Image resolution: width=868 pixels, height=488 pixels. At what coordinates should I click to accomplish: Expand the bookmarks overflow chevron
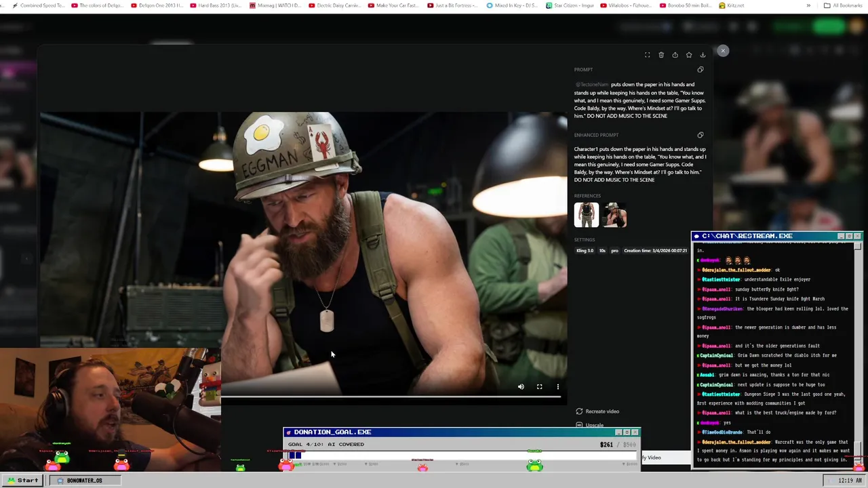pos(808,5)
